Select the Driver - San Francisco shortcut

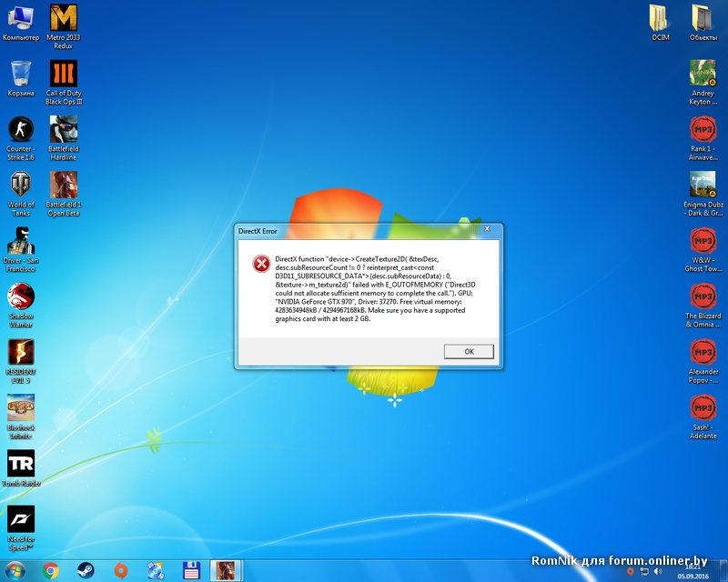21,250
